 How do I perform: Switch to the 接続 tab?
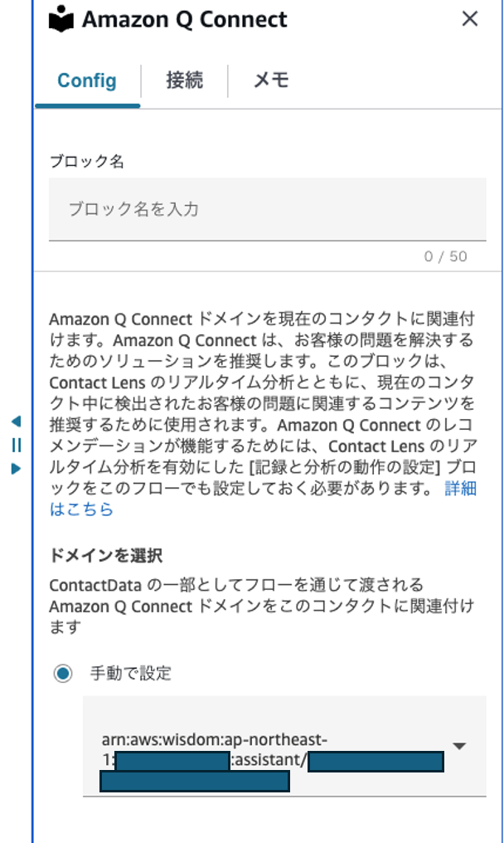click(184, 80)
